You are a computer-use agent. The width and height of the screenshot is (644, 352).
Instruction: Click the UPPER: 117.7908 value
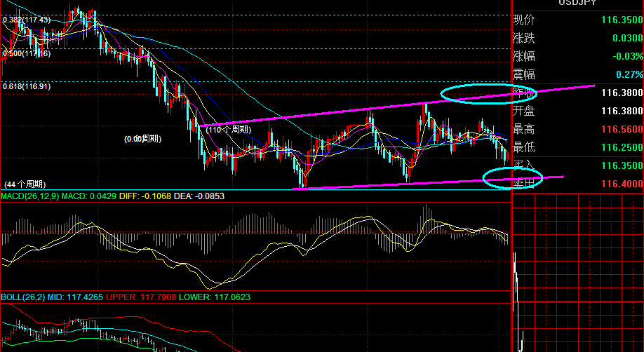point(141,297)
